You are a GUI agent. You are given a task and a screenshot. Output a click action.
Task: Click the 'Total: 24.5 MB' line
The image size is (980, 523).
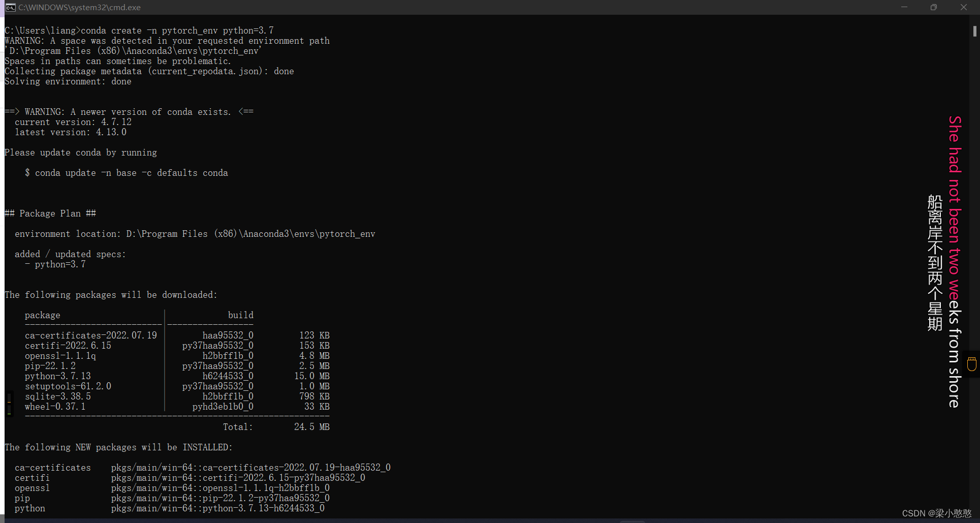pyautogui.click(x=276, y=427)
